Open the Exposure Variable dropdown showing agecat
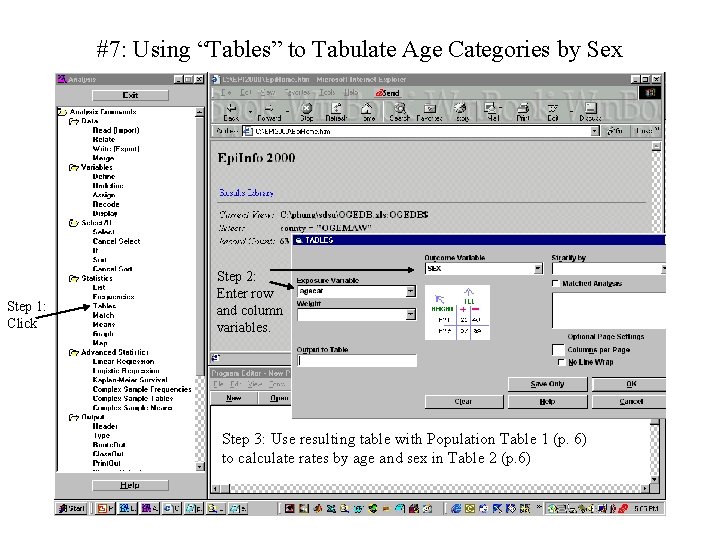The height and width of the screenshot is (540, 720). coord(411,291)
